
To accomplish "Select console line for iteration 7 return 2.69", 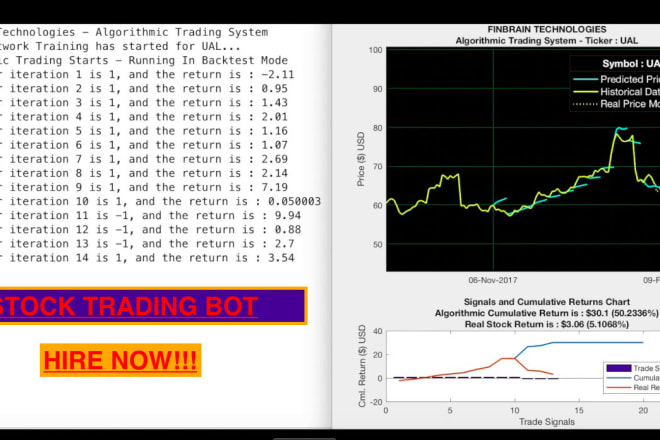I will [144, 159].
